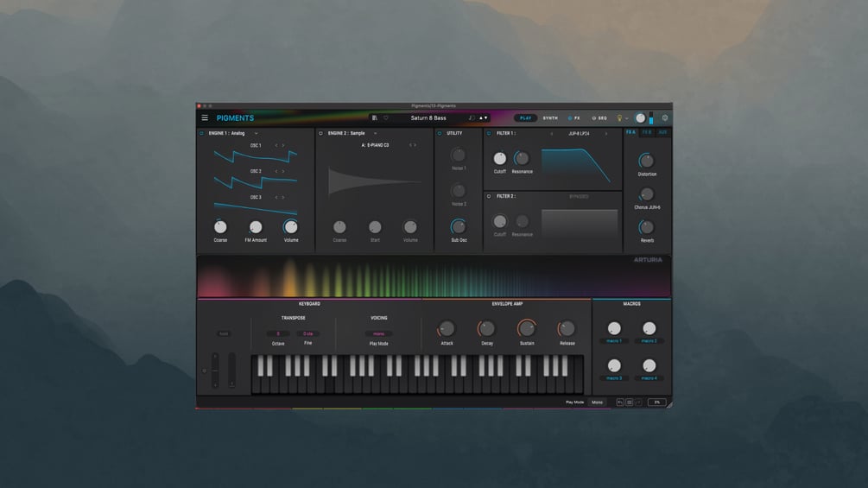Select previous waveform arrow for OSC 1
The image size is (868, 488).
pyautogui.click(x=276, y=145)
